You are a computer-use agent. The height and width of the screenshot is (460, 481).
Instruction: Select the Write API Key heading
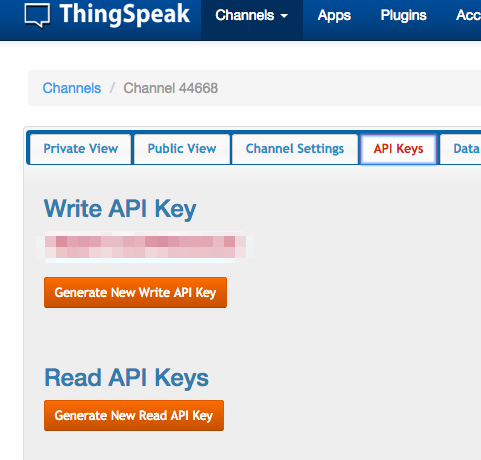(x=120, y=209)
